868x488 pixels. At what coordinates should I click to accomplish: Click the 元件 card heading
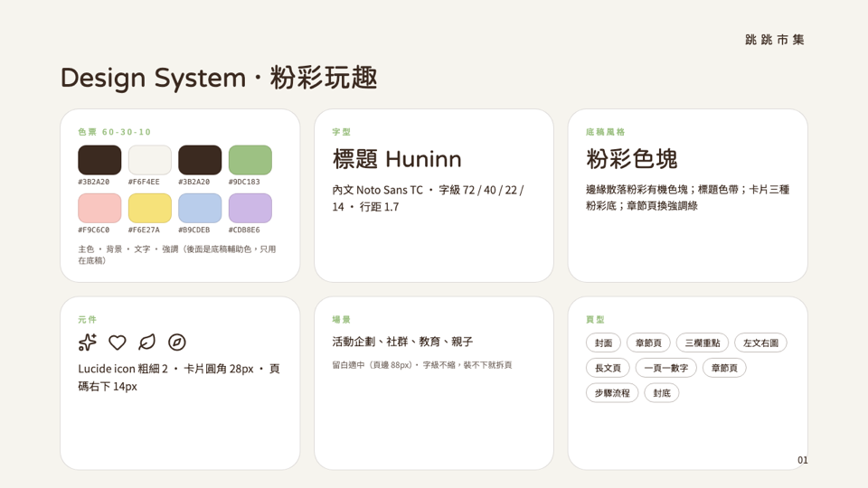[88, 319]
